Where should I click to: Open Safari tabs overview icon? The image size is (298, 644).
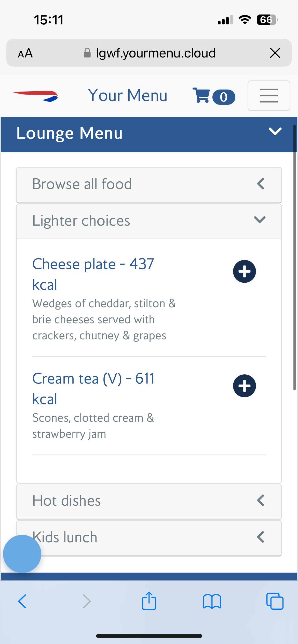(x=275, y=601)
